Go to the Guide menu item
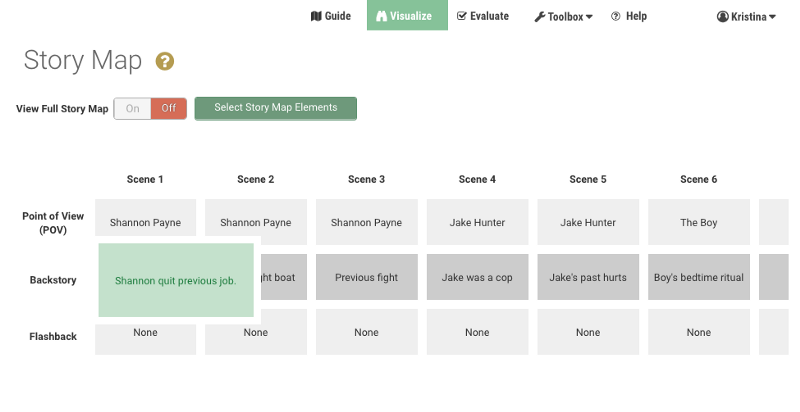 click(338, 16)
